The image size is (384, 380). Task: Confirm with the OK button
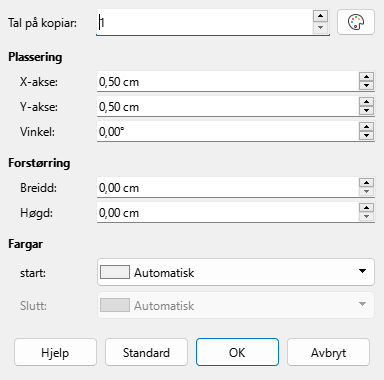(x=237, y=352)
